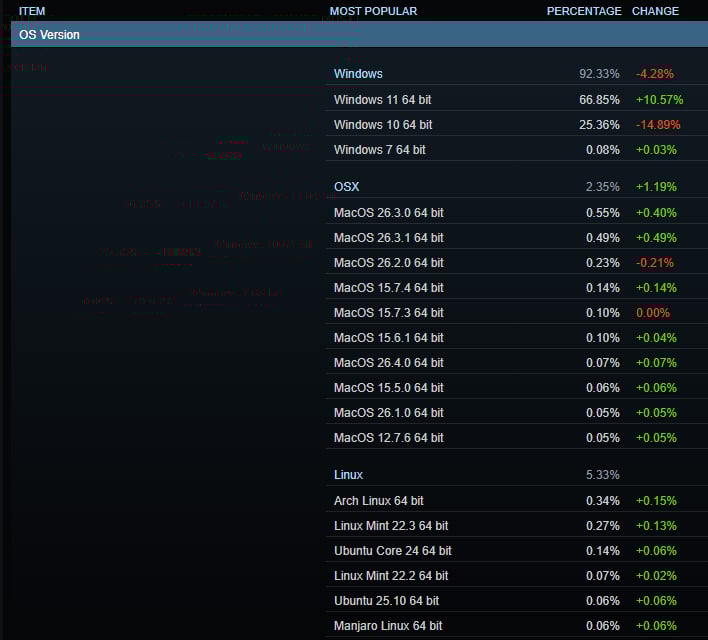Image resolution: width=708 pixels, height=640 pixels.
Task: Click the Linux 5.33% percentage value
Action: click(603, 475)
